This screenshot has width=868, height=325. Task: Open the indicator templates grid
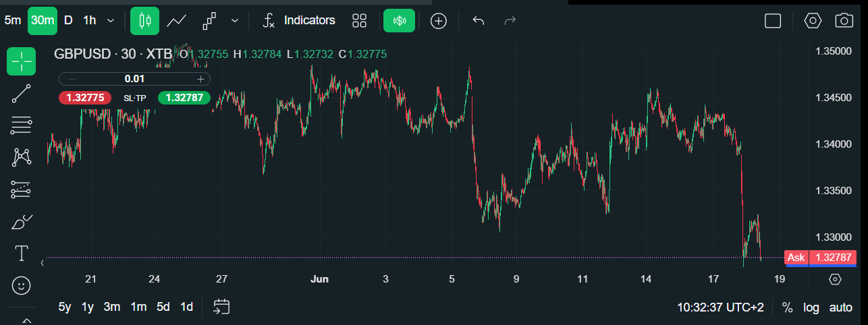[360, 20]
